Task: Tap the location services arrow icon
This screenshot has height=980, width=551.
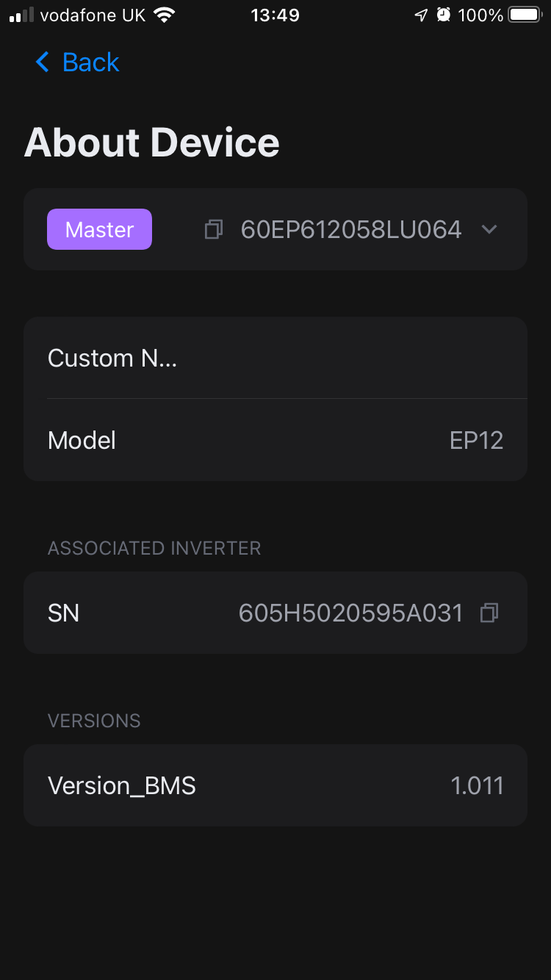Action: [x=420, y=15]
